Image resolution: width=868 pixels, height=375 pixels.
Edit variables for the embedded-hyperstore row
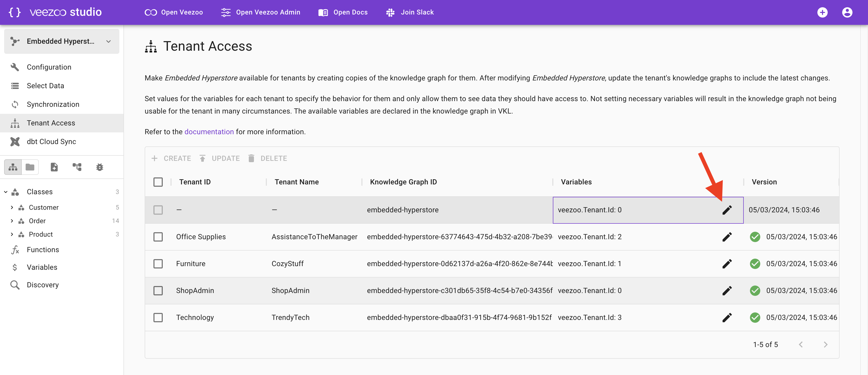point(727,210)
